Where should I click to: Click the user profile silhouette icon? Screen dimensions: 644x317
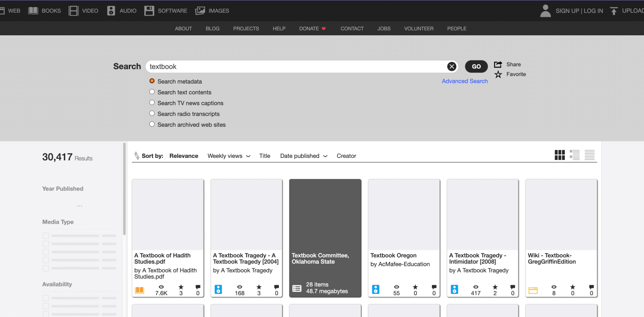(x=545, y=11)
